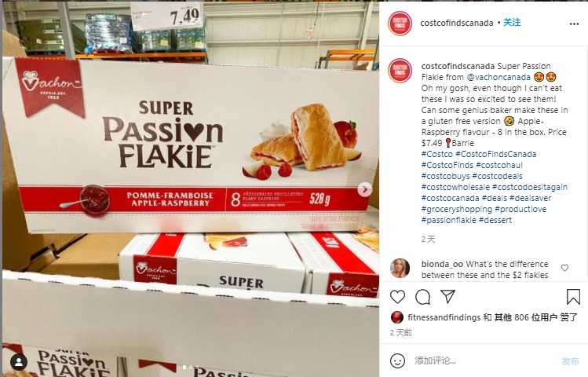Open the @vachoncanada mention link
588x377 pixels.
click(x=499, y=77)
